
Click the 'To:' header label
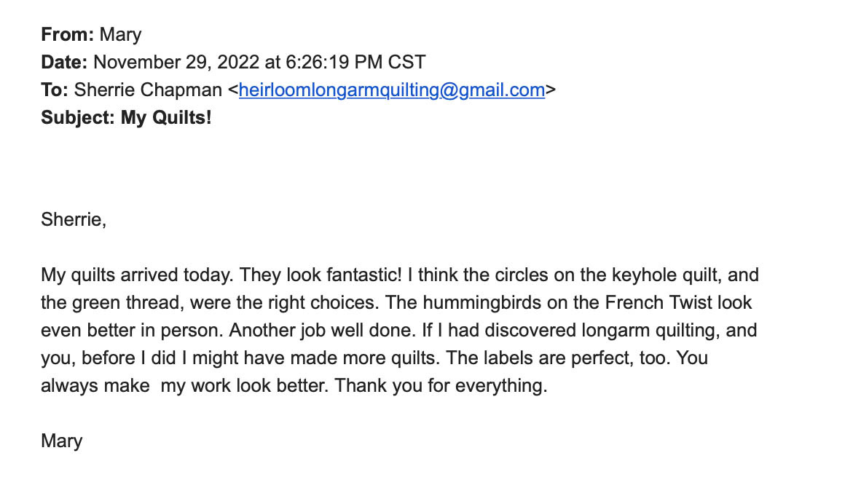55,90
